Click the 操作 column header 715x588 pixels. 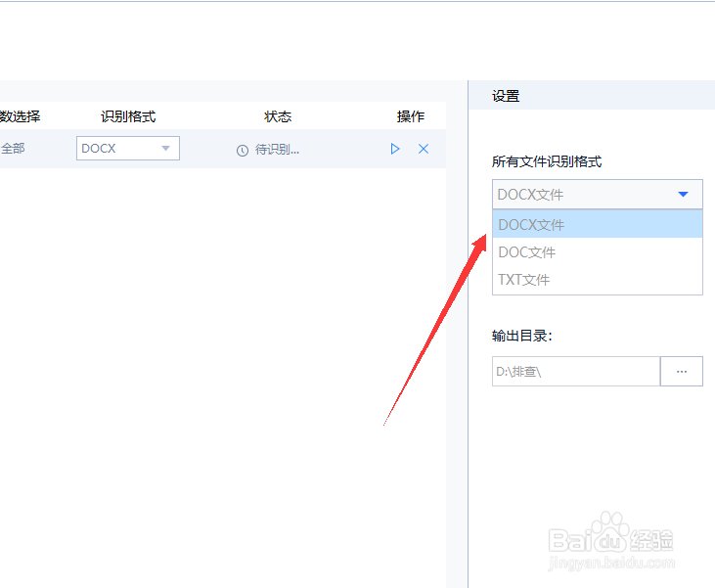pyautogui.click(x=411, y=116)
